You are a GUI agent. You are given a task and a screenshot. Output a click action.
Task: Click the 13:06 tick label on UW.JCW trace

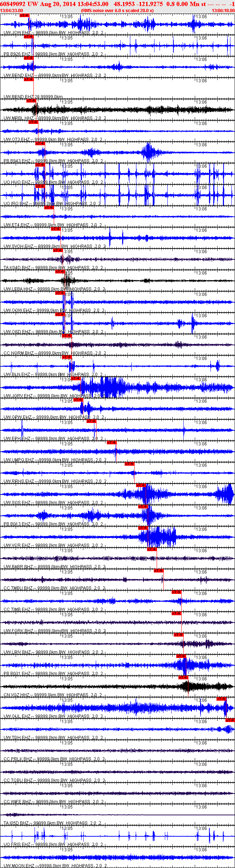click(x=202, y=17)
